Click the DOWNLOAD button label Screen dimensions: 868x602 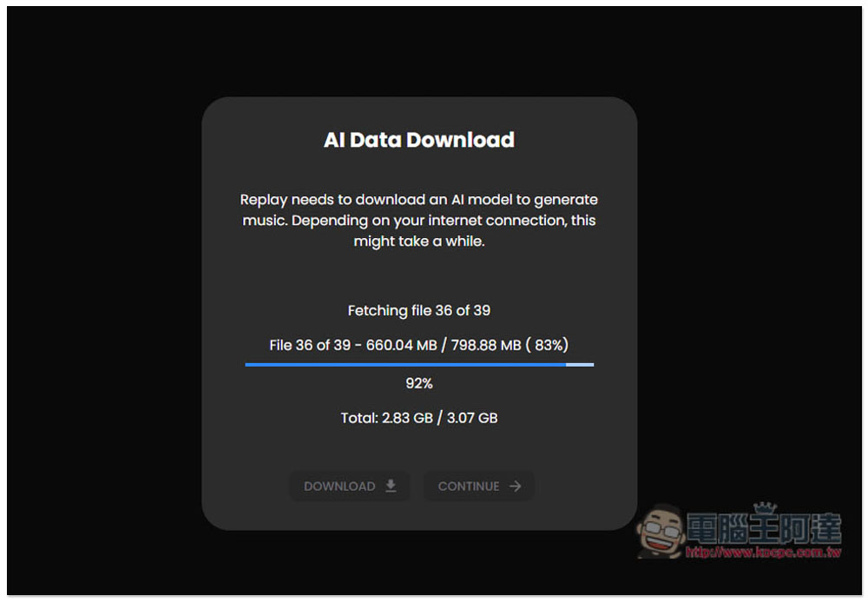(339, 486)
